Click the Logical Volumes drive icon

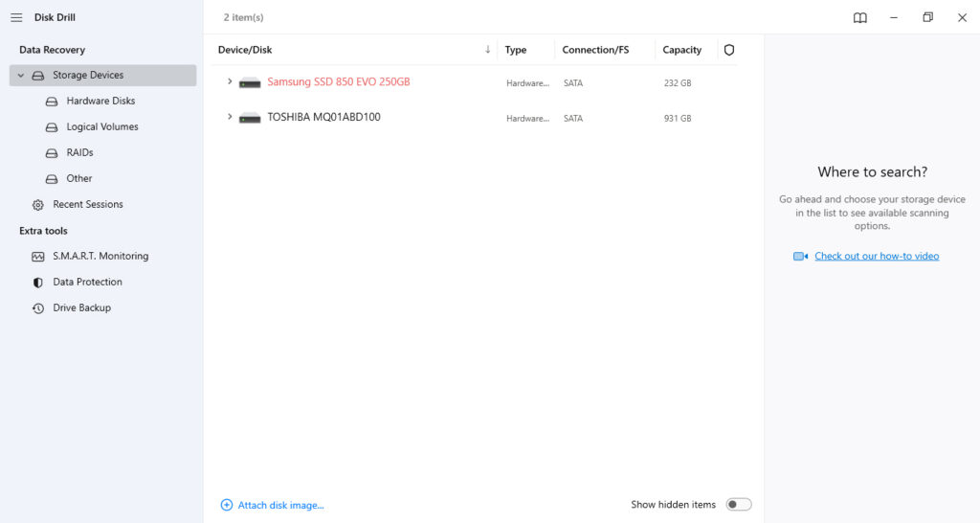tap(52, 127)
